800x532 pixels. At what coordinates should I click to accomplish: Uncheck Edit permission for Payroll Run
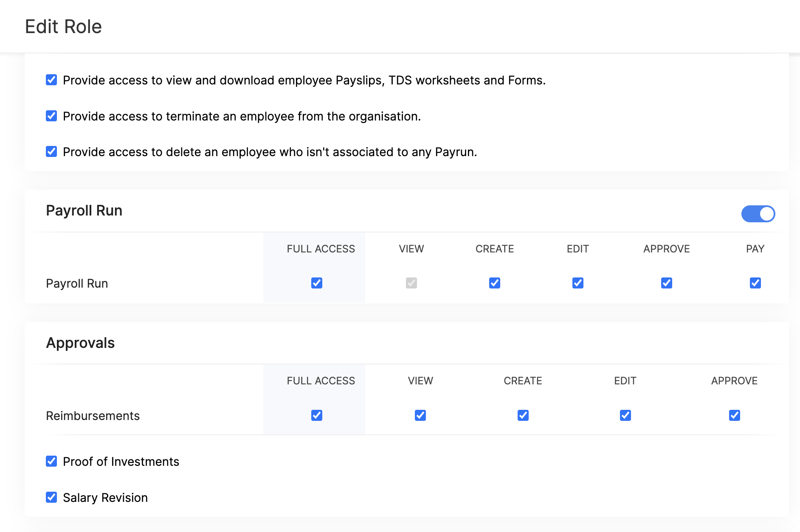578,283
